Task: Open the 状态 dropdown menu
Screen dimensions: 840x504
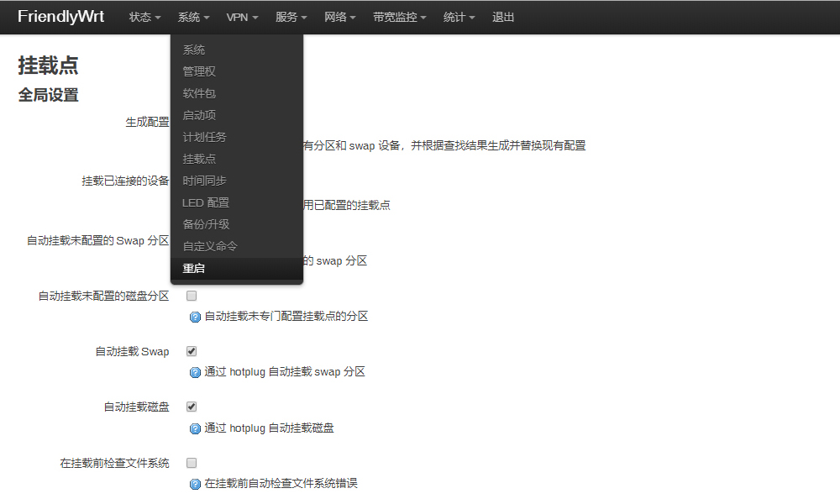Action: click(x=144, y=17)
